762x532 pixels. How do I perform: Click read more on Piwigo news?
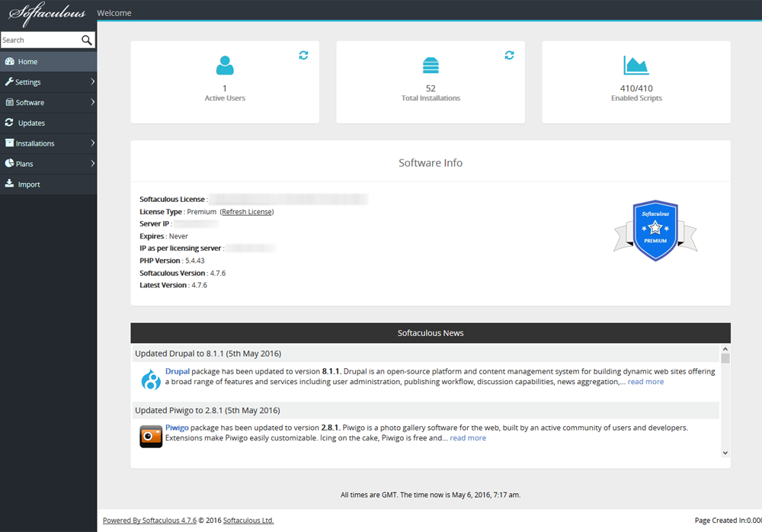click(x=468, y=437)
